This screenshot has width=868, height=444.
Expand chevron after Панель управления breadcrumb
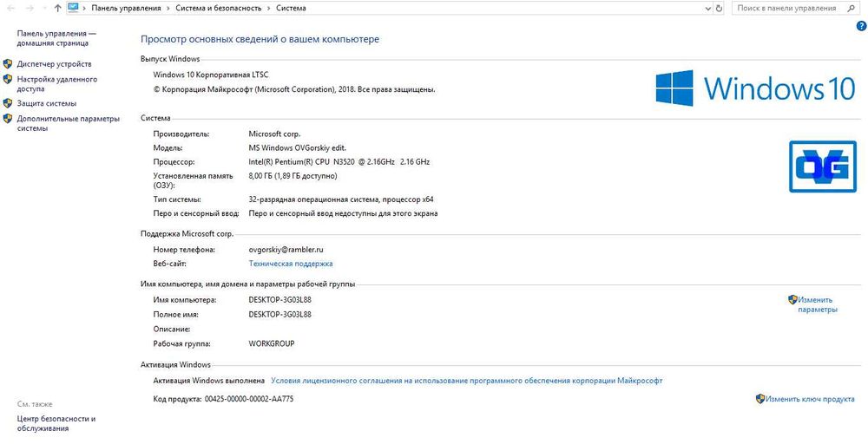point(168,9)
